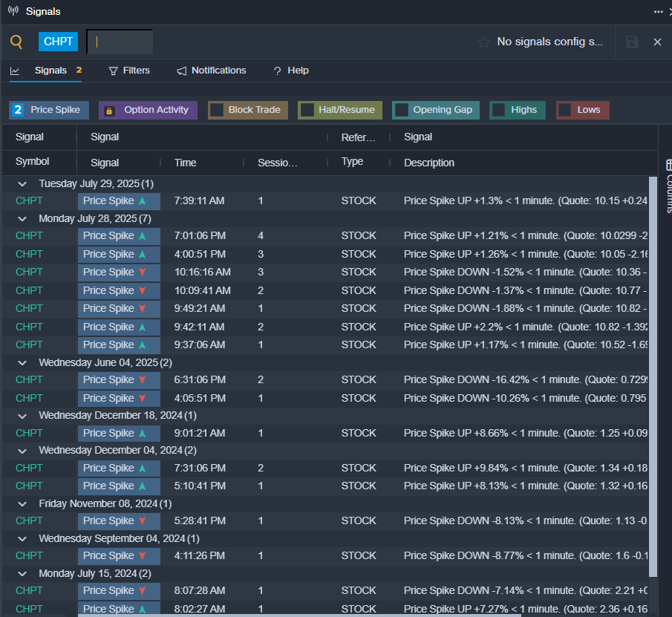
Task: Click the up arrow on the 7:31:06 PM spike
Action: 143,468
